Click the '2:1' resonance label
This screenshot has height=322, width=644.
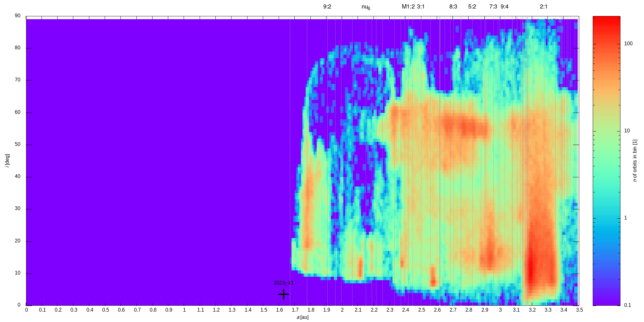(543, 7)
